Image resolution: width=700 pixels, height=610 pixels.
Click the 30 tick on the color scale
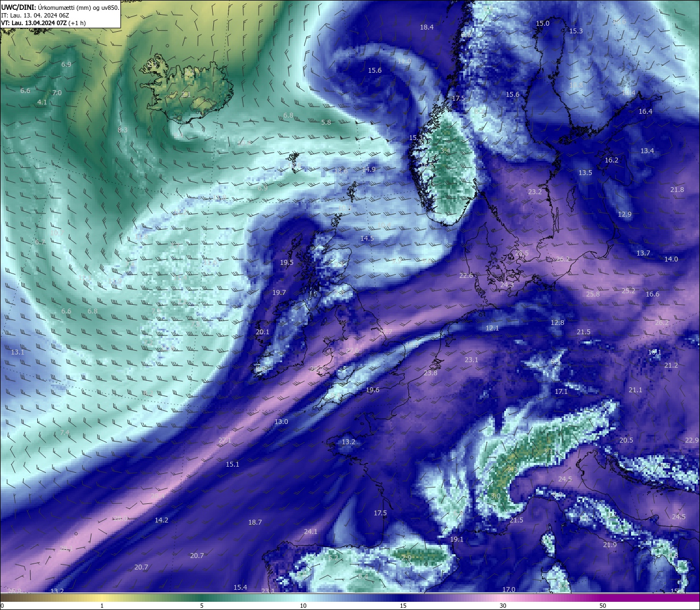pos(503,606)
